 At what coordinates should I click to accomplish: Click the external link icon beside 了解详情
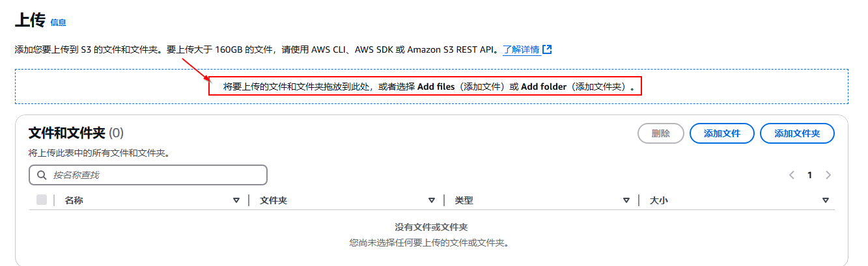548,49
